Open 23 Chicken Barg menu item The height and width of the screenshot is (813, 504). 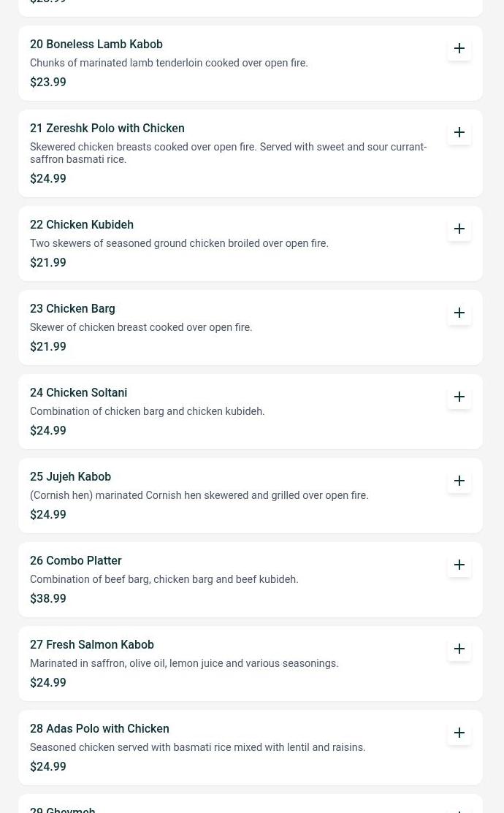click(72, 309)
